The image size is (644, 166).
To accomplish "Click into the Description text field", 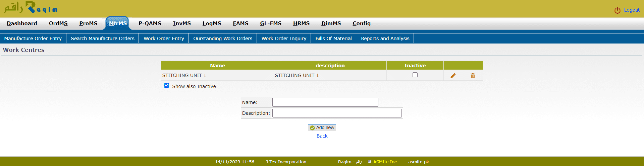I will pos(337,113).
